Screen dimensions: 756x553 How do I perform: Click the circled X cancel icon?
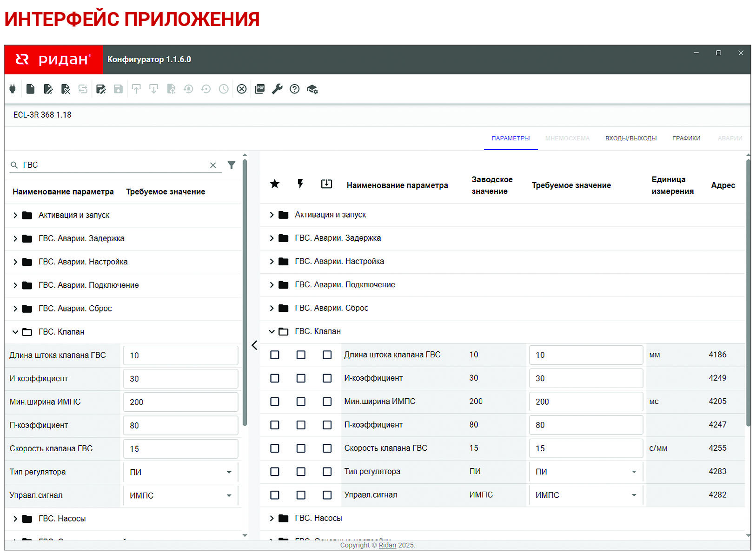tap(241, 89)
